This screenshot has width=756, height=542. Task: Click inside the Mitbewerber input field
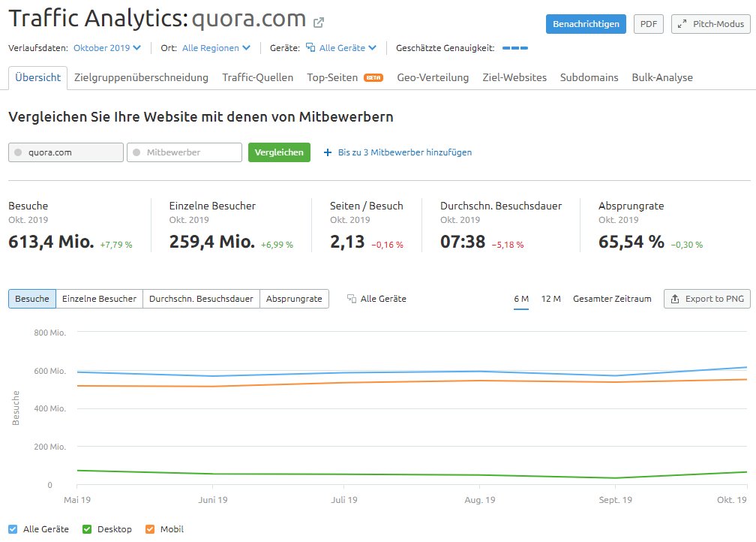click(x=184, y=152)
